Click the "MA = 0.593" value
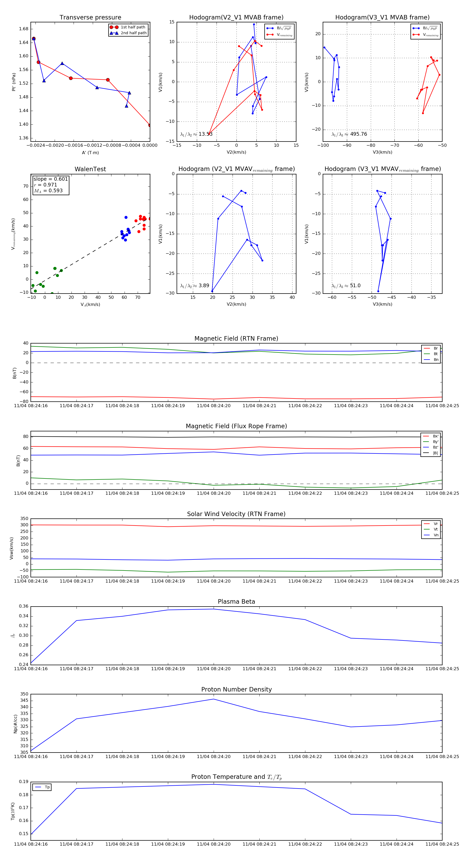Screen dimensions: 473x868 click(x=48, y=191)
